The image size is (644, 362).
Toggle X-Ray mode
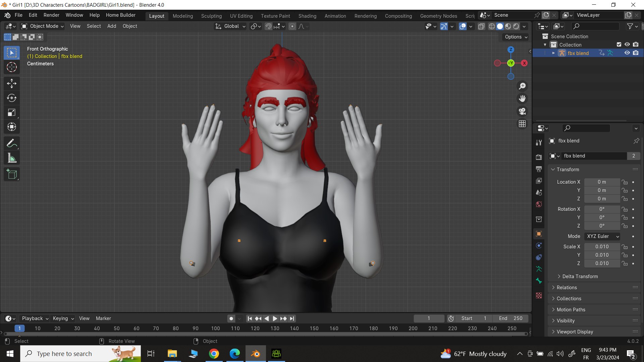pos(481,26)
